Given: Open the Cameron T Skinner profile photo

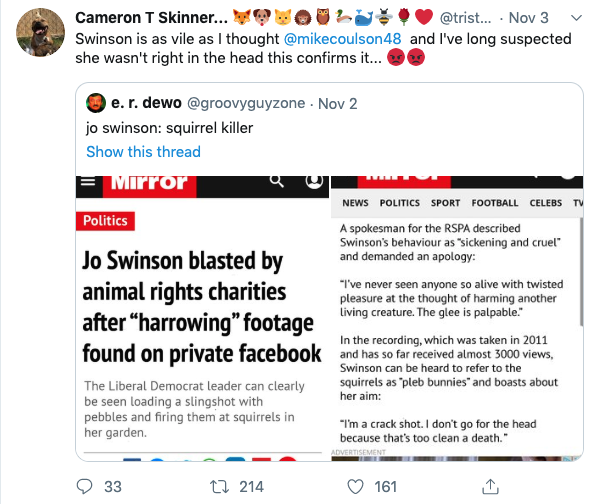Looking at the screenshot, I should [40, 32].
